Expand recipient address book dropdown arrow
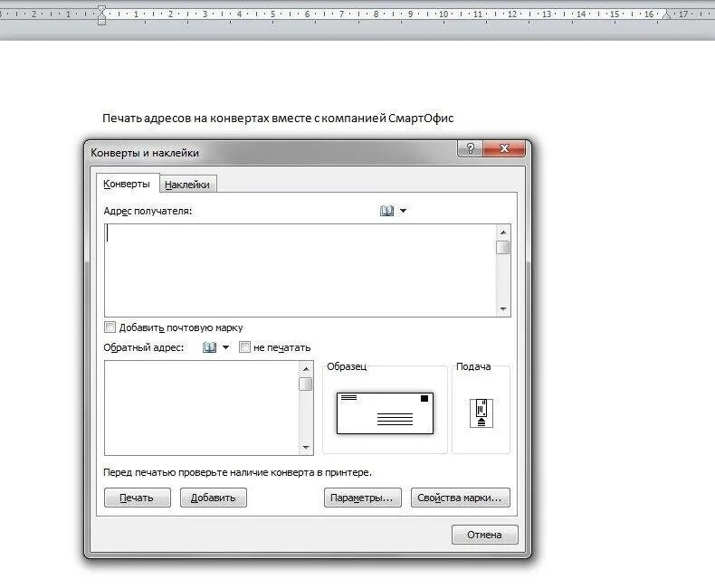Viewport: 715px width, 588px height. point(403,211)
